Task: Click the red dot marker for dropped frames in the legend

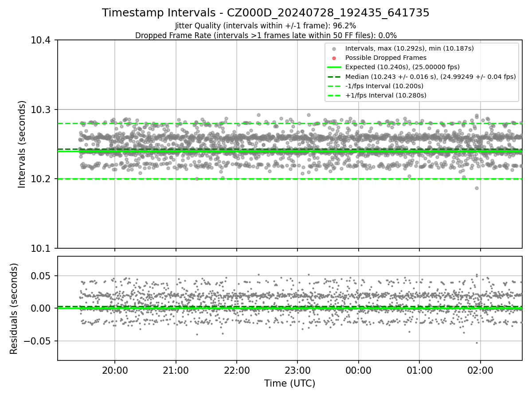Action: pos(334,58)
